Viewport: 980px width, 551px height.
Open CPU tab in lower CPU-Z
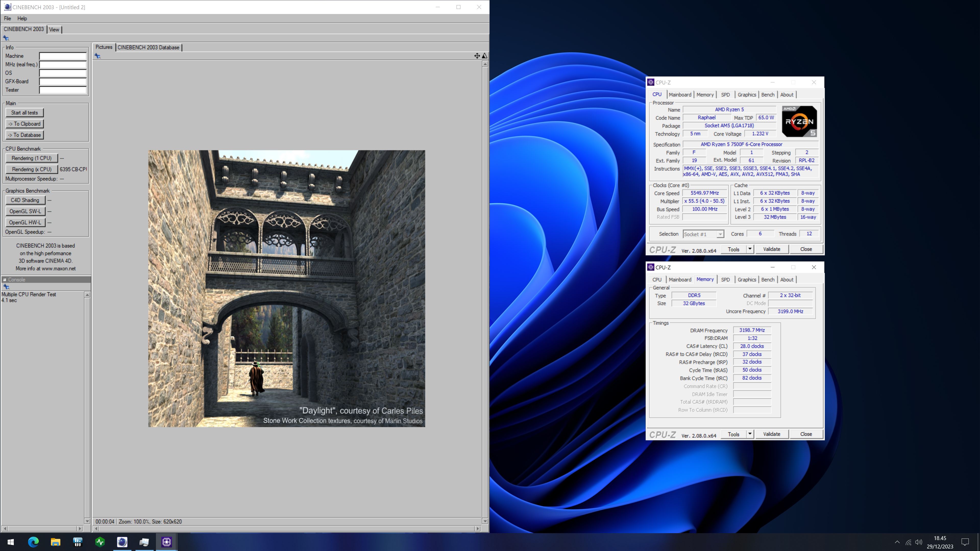click(x=657, y=280)
